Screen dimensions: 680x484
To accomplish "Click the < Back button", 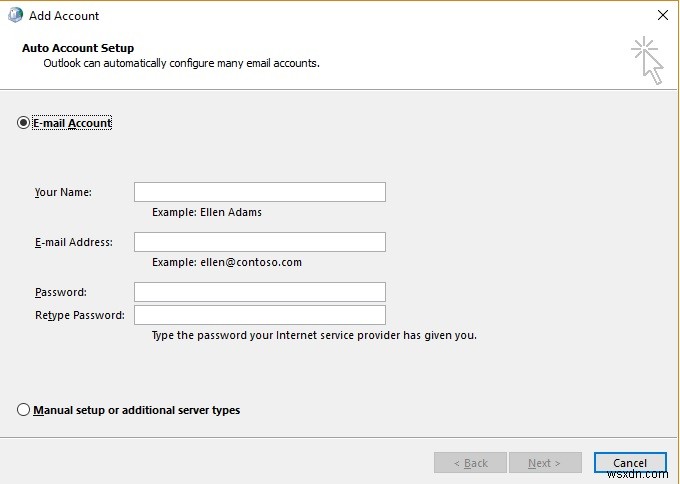I will point(470,463).
